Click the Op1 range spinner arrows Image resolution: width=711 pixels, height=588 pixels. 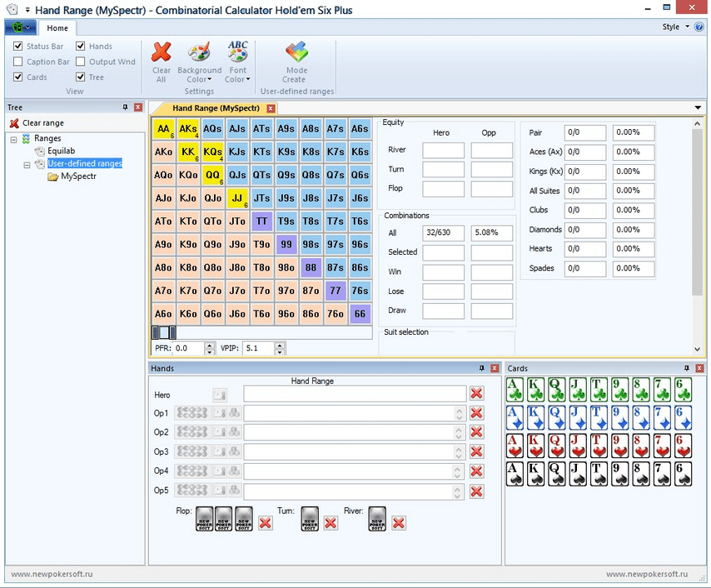[459, 413]
